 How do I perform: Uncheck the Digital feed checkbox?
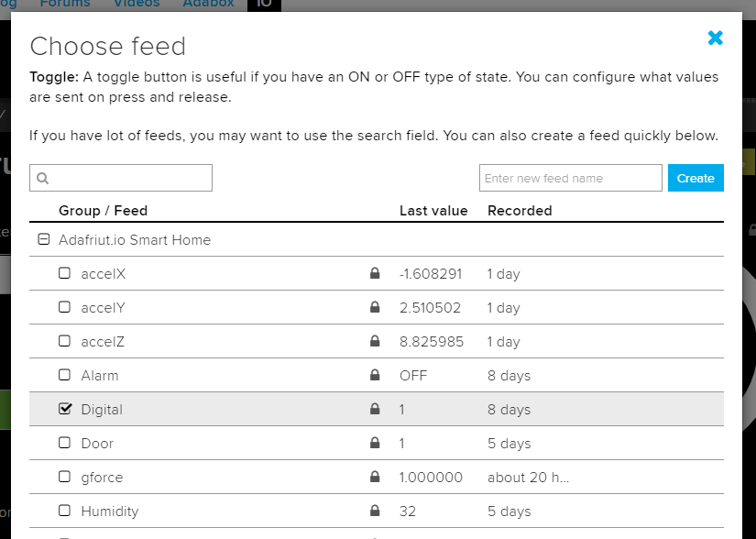coord(64,409)
